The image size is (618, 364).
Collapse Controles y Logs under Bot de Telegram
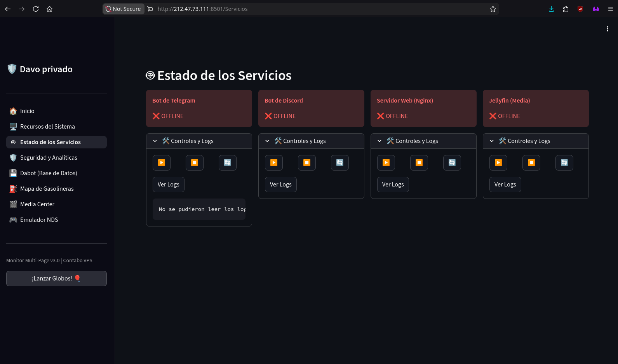(x=199, y=141)
